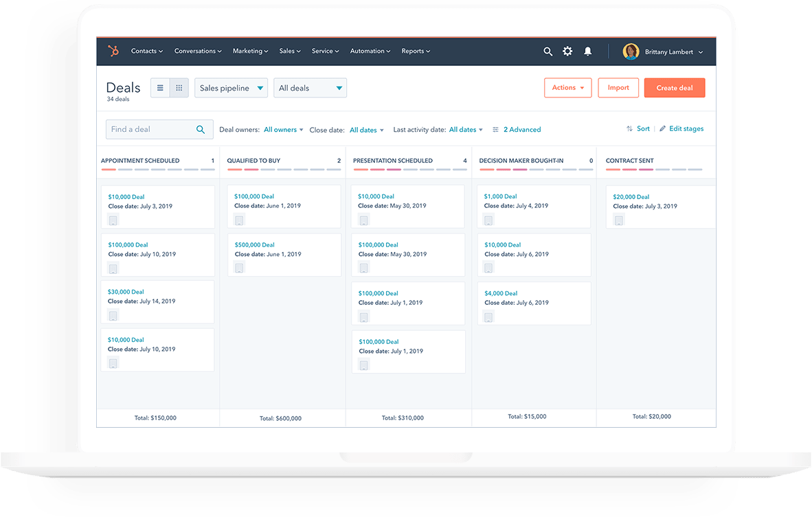
Task: Switch to list view of deals
Action: point(159,87)
